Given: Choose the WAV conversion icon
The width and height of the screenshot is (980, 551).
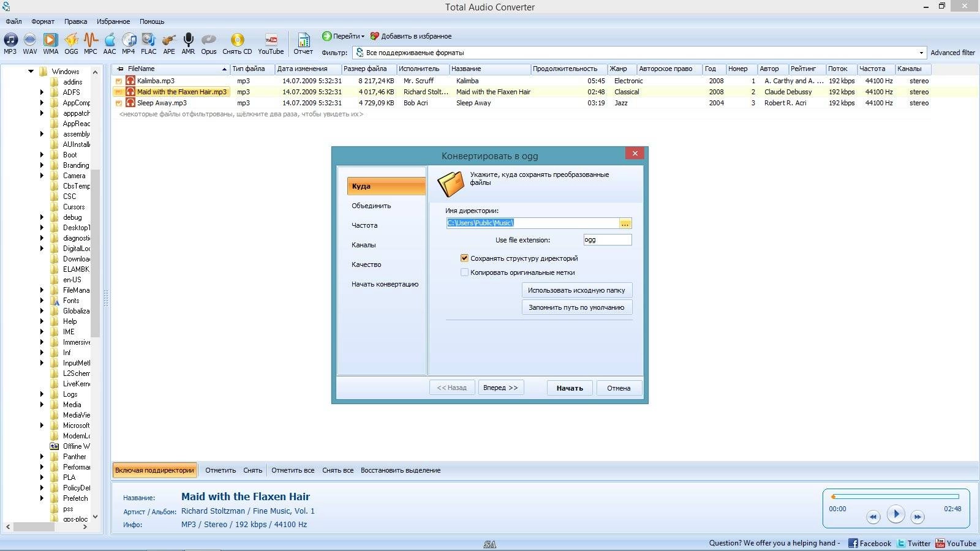Looking at the screenshot, I should click(x=30, y=43).
